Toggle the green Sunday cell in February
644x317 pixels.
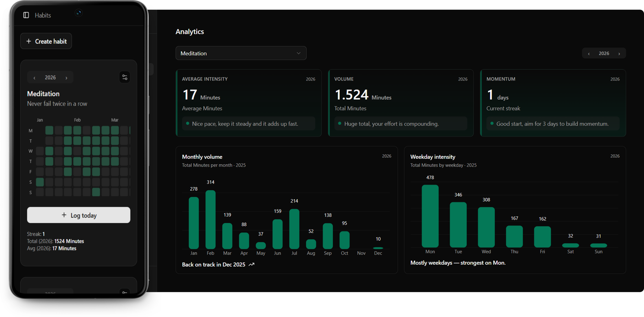(x=96, y=192)
